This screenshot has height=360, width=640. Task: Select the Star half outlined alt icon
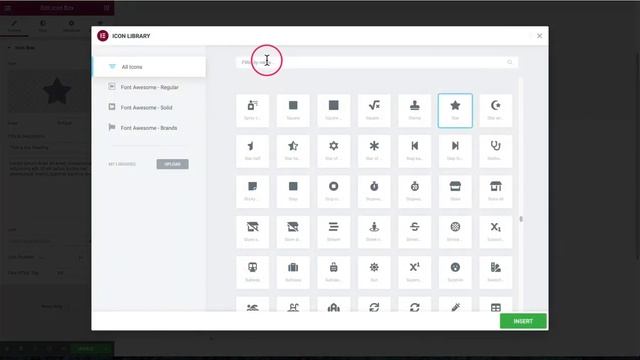click(x=293, y=151)
